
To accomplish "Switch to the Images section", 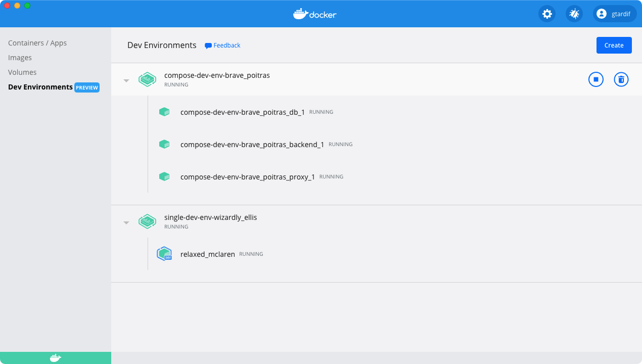I will point(20,57).
